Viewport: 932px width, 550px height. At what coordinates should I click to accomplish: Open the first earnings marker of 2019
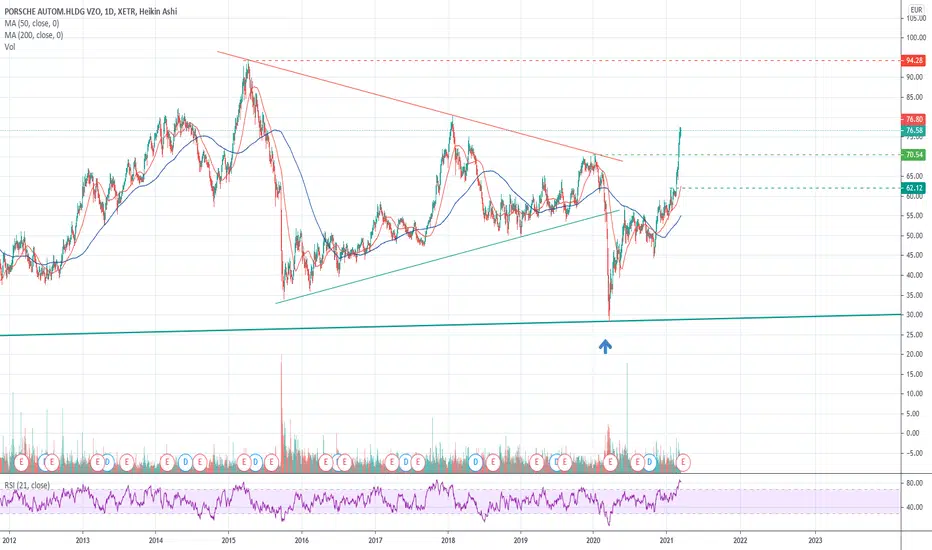537,461
